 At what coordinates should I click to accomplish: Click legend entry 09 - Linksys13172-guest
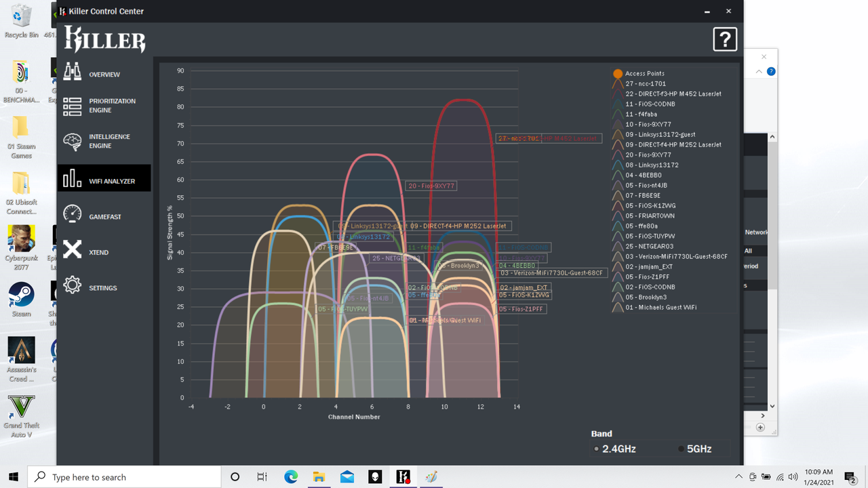[x=660, y=135]
